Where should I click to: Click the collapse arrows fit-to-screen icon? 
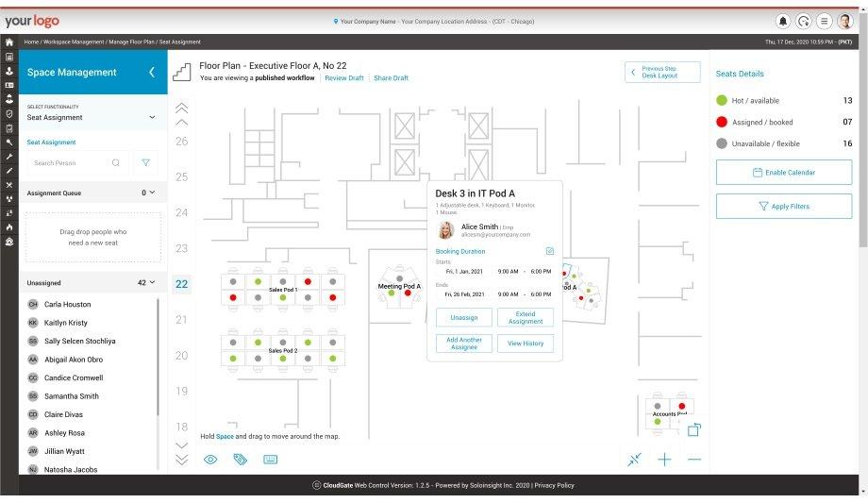(x=634, y=460)
